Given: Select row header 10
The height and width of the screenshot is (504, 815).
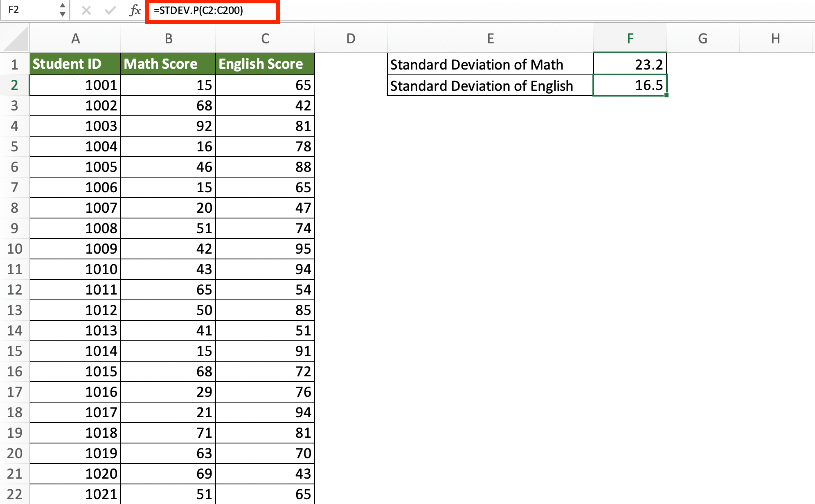Looking at the screenshot, I should [15, 248].
